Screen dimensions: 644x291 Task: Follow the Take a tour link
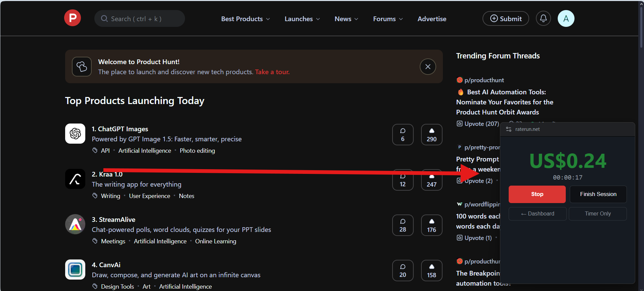272,72
